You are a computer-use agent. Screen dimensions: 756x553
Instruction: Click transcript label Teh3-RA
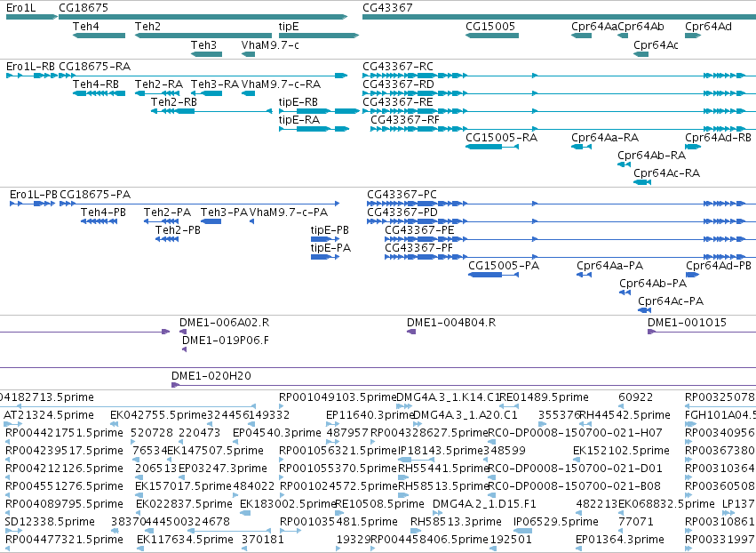(x=215, y=84)
